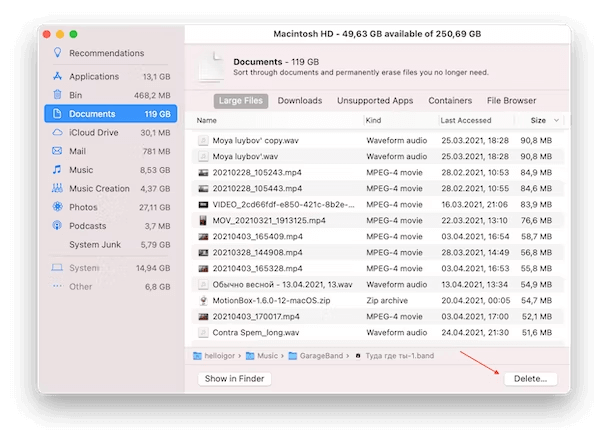Open the File Browser tab

[511, 101]
